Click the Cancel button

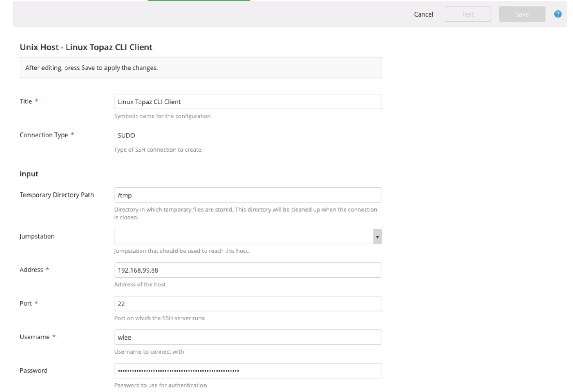tap(423, 14)
